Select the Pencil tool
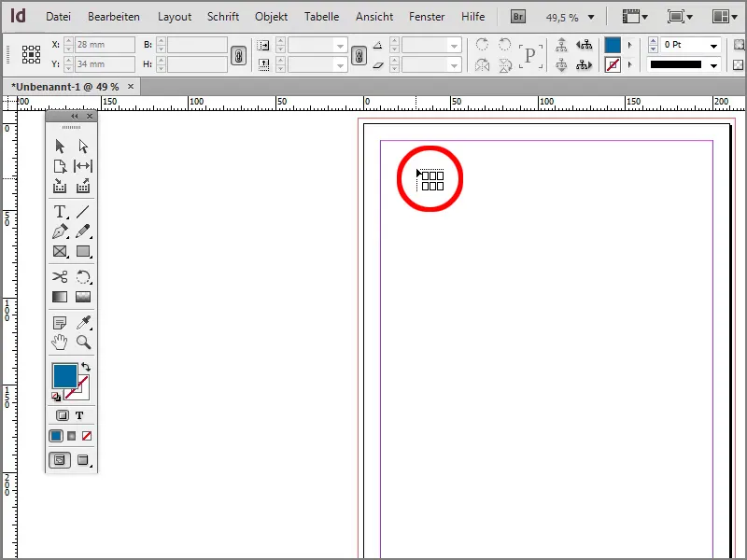The height and width of the screenshot is (560, 747). [83, 231]
